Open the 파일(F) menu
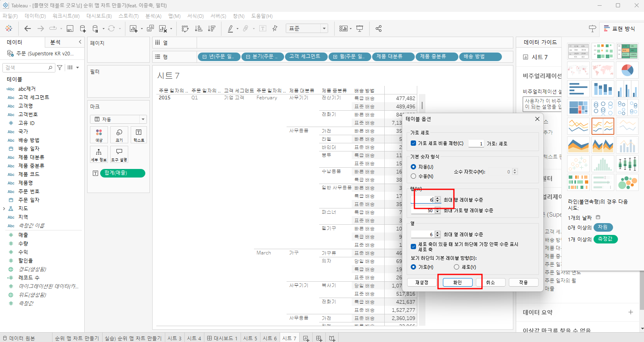This screenshot has width=644, height=342. pyautogui.click(x=10, y=16)
